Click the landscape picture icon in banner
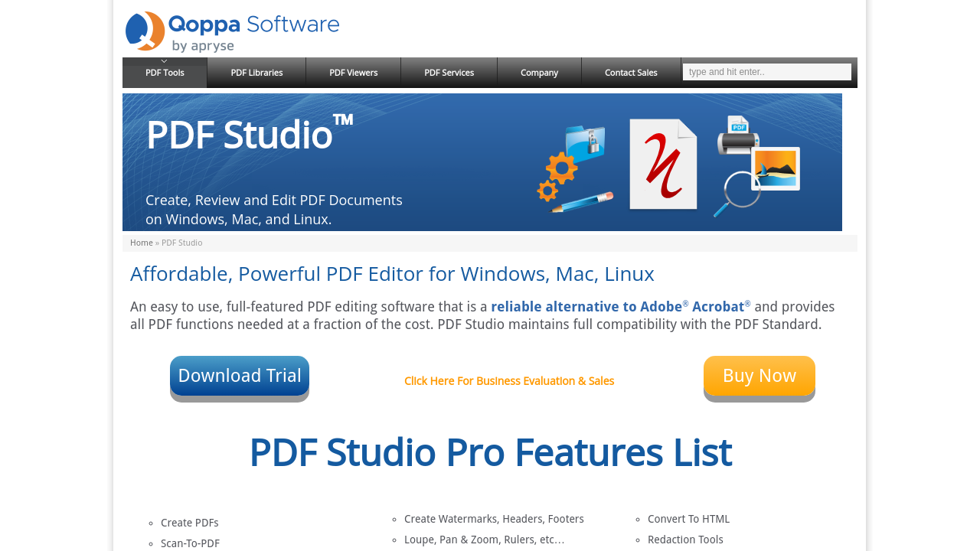The height and width of the screenshot is (551, 980). point(776,168)
